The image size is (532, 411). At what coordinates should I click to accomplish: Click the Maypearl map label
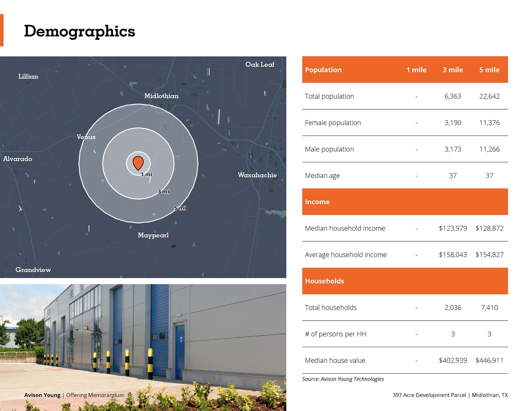point(153,235)
